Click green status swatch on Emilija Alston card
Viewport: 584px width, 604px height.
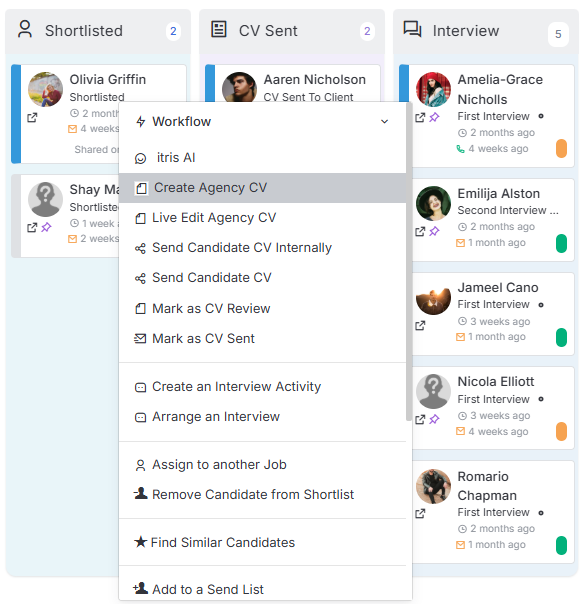[x=561, y=243]
